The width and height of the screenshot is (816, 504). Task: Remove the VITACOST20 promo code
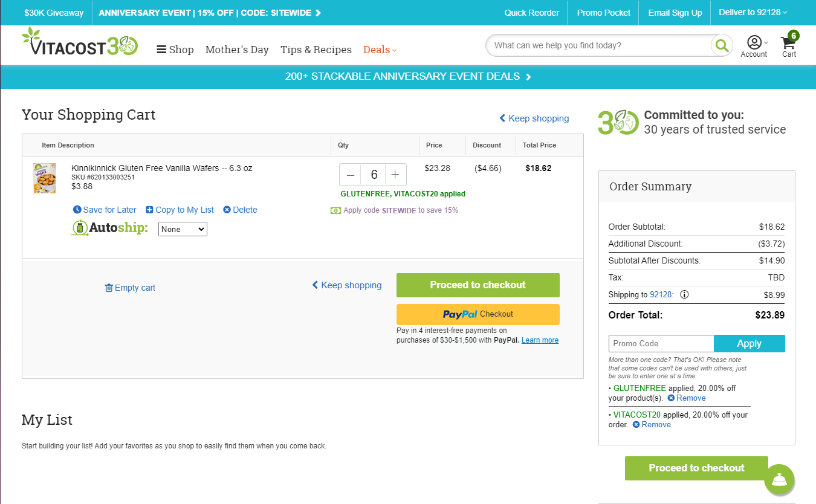coord(652,425)
